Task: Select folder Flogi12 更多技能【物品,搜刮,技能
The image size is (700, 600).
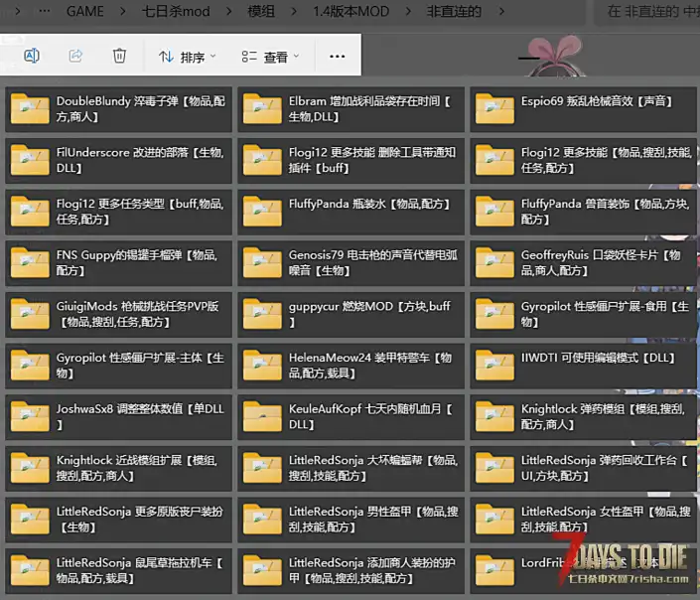Action: tap(583, 160)
